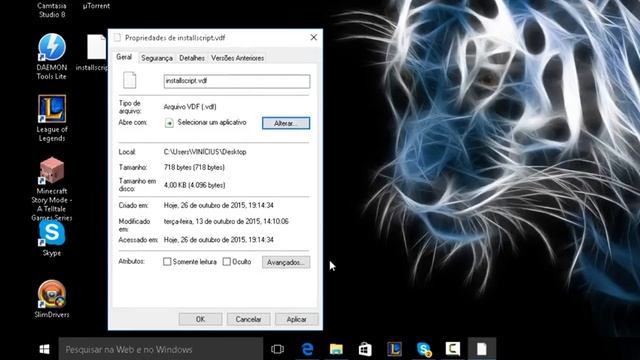This screenshot has height=360, width=640.
Task: Open League of Legends taskbar icon
Action: tap(394, 349)
